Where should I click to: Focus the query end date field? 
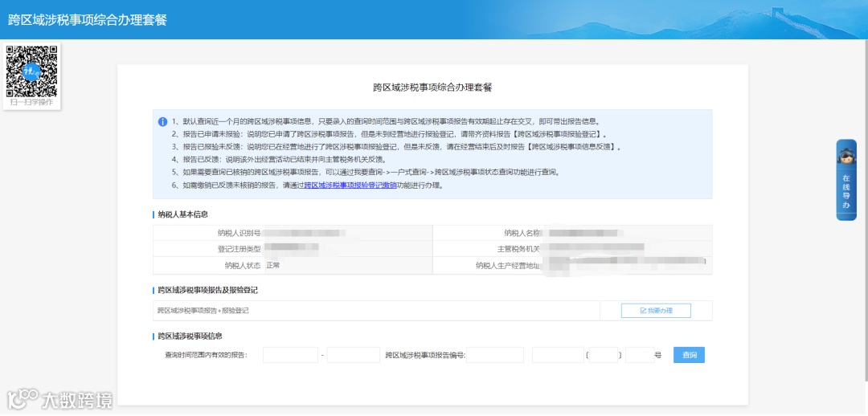(353, 355)
